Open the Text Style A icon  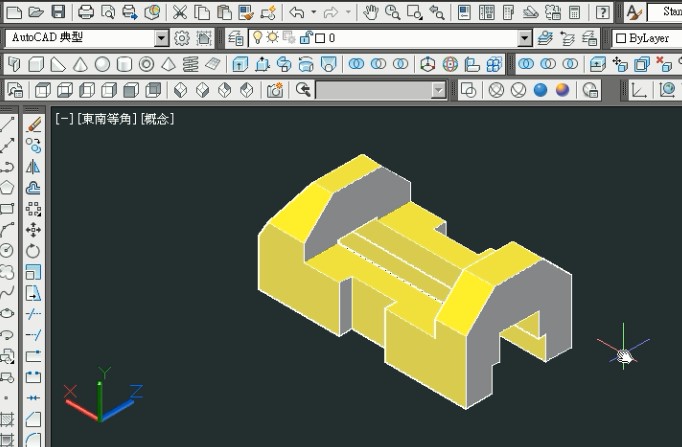(634, 12)
